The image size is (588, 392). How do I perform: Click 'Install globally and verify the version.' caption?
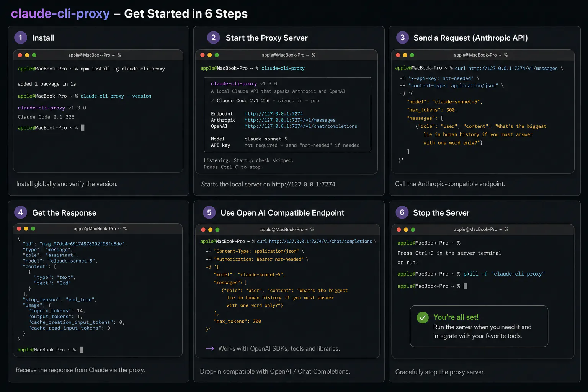(x=67, y=184)
